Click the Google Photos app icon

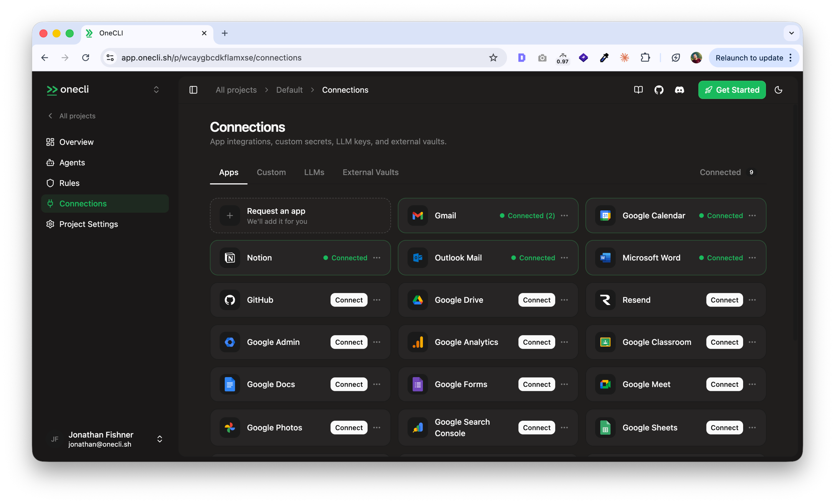[x=230, y=428]
